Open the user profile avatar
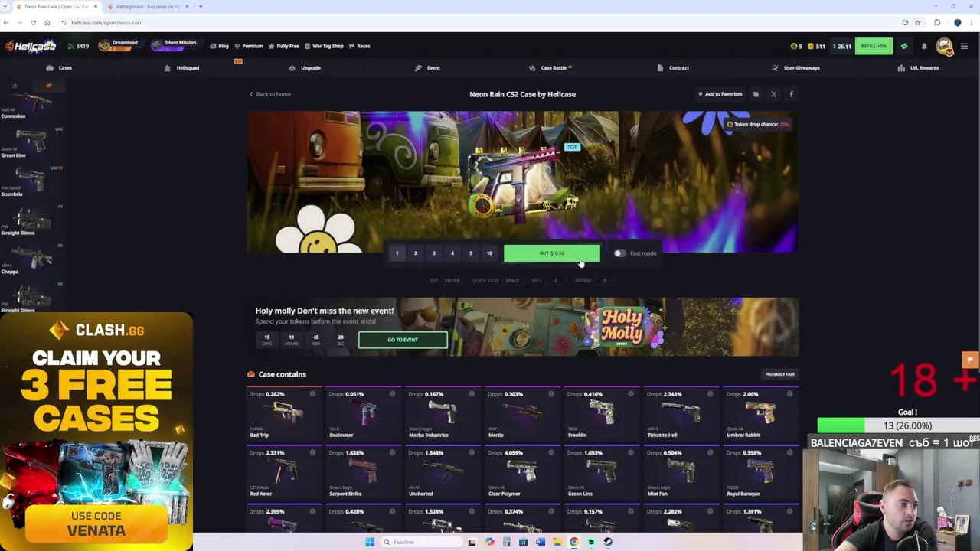 [x=944, y=47]
